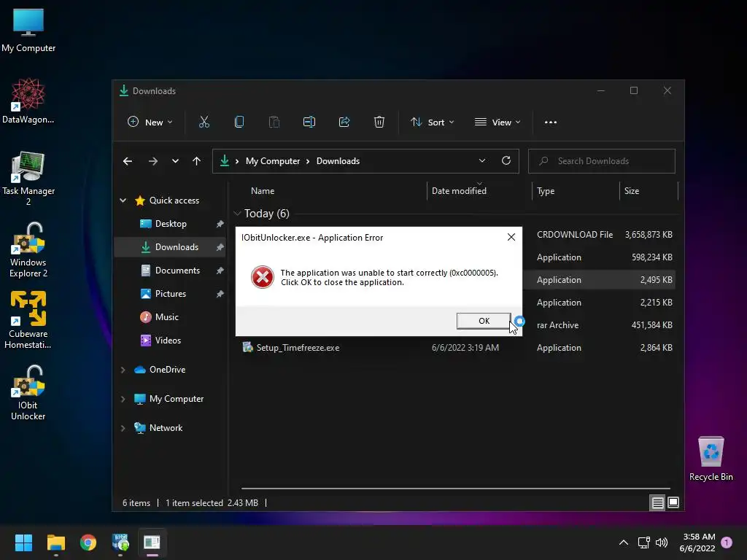Open the New dropdown menu
Image resolution: width=747 pixels, height=560 pixels.
click(150, 122)
